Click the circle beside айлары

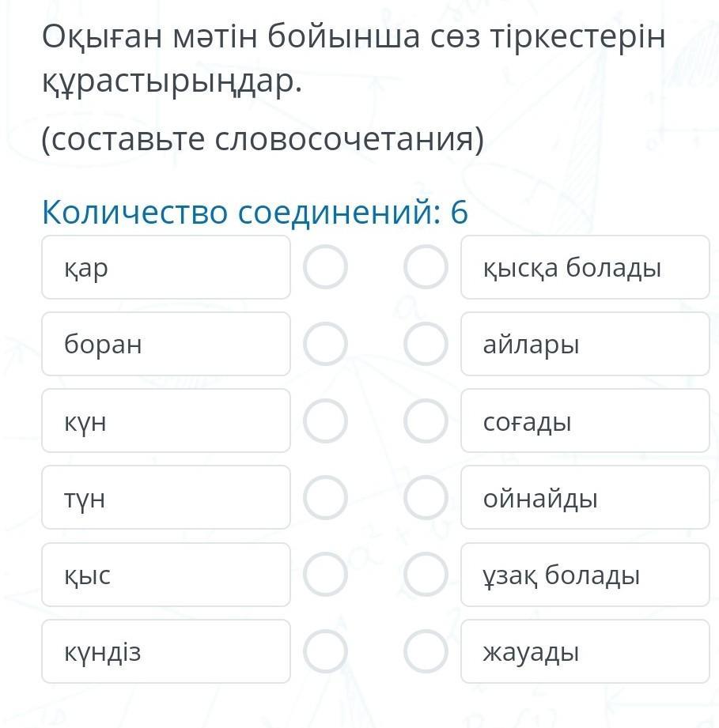(426, 345)
